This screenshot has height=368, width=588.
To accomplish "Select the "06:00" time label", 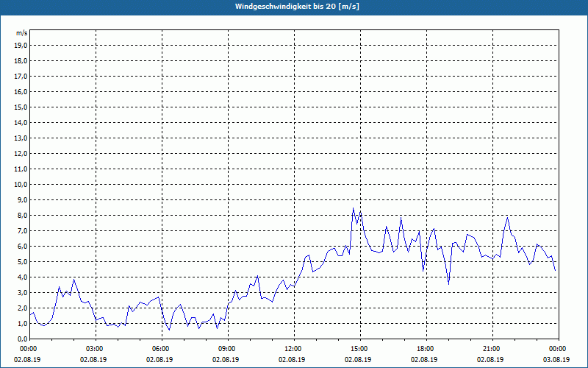I will tap(162, 349).
